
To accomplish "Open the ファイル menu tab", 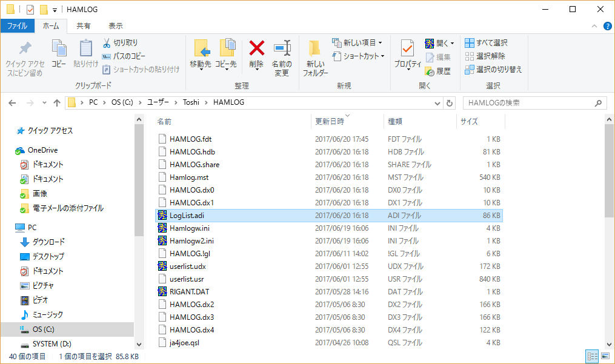I will 17,26.
